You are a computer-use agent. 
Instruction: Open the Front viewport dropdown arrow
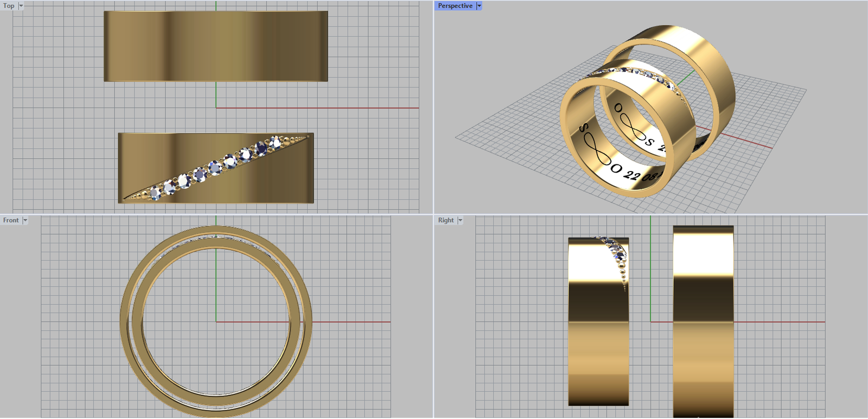[25, 220]
